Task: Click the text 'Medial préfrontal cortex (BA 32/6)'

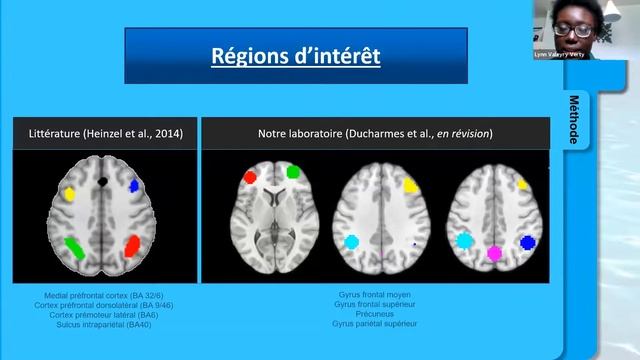Action: click(x=104, y=296)
